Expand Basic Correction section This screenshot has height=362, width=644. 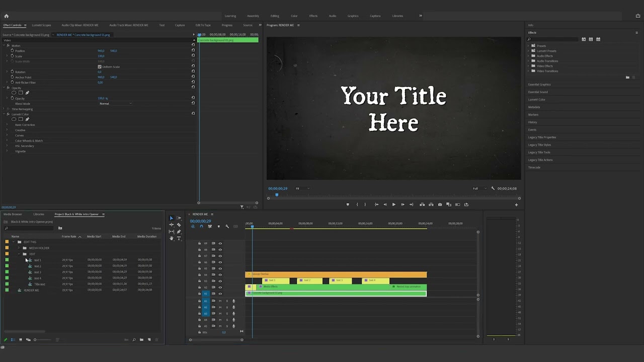[x=7, y=125]
